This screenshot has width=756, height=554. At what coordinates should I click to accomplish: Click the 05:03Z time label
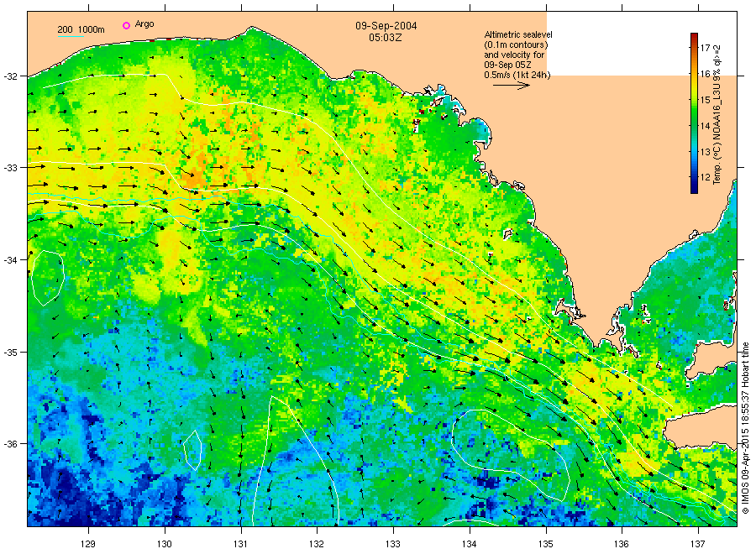(x=386, y=38)
